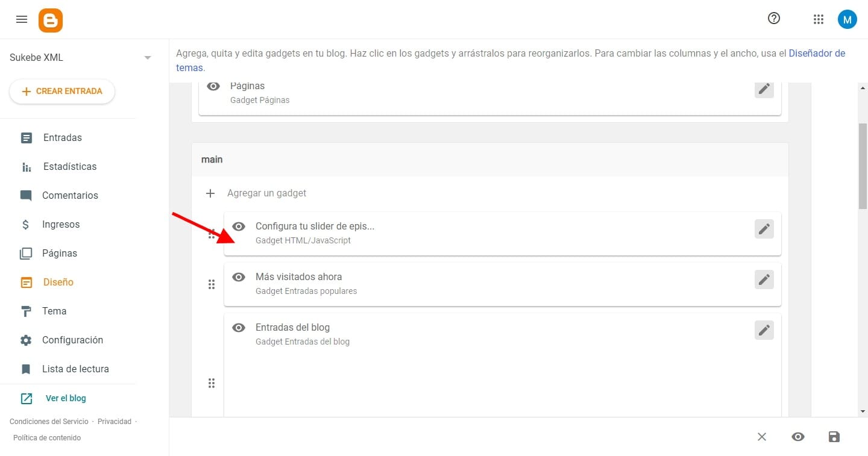Click the Gadget Entradas populares label
This screenshot has width=868, height=456.
[x=306, y=291]
